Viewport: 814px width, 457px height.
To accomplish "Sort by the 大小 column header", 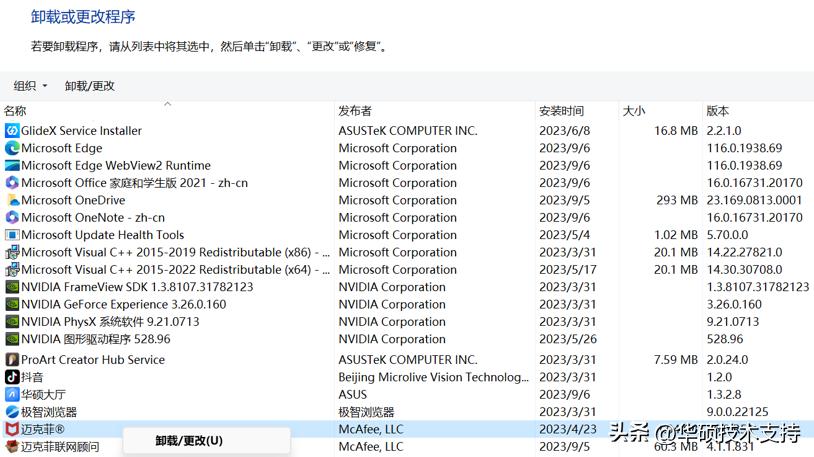I will (x=634, y=111).
